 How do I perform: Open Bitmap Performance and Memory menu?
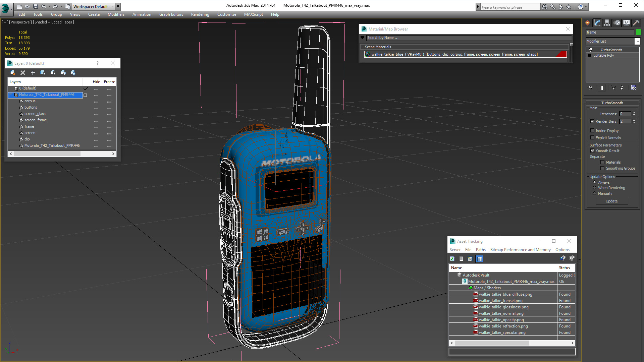pyautogui.click(x=521, y=250)
